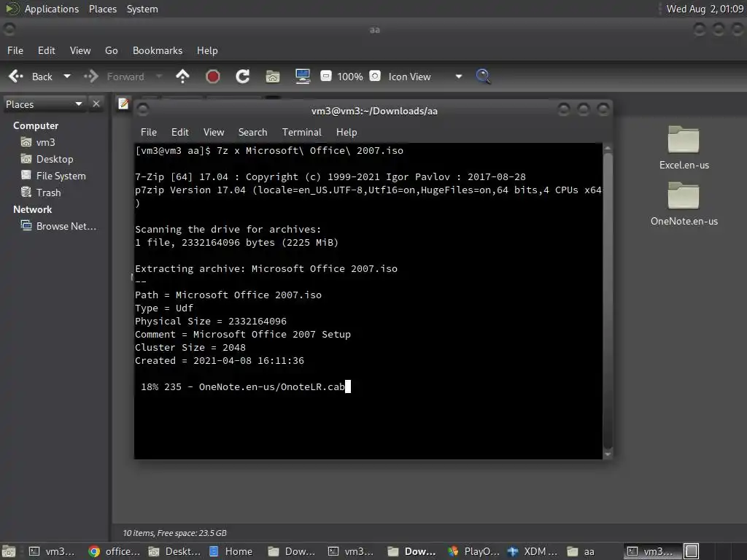The height and width of the screenshot is (560, 747).
Task: Switch to Deskt... taskbar item
Action: 175,551
